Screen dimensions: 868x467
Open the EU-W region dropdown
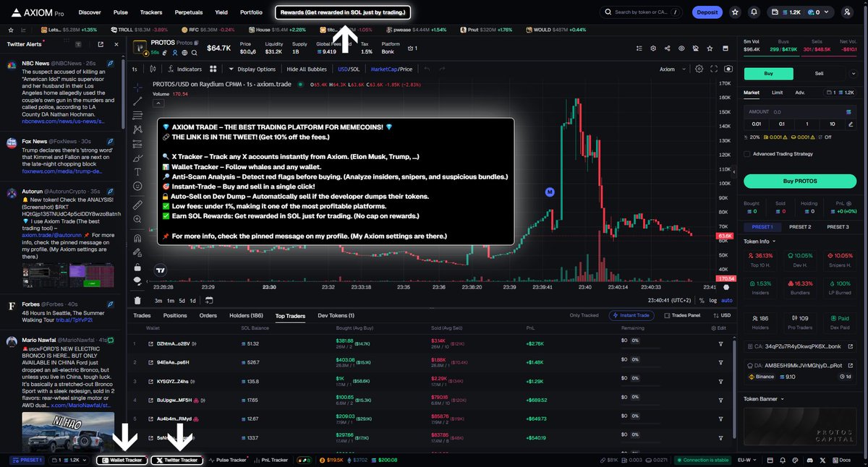[x=749, y=460]
